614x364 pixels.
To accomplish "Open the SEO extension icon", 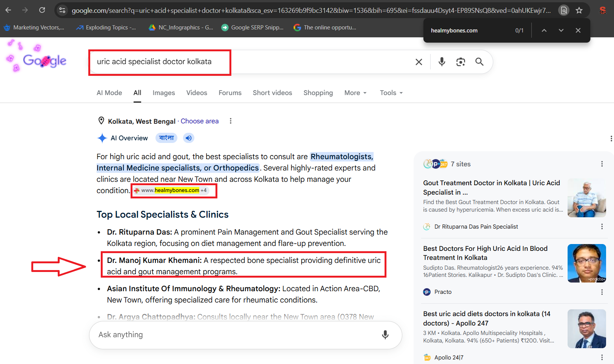I will (603, 10).
